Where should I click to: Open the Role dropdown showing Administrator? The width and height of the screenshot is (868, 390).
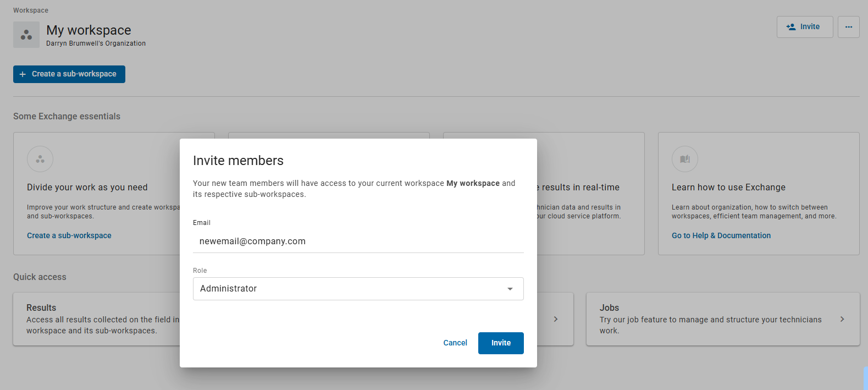pyautogui.click(x=358, y=289)
